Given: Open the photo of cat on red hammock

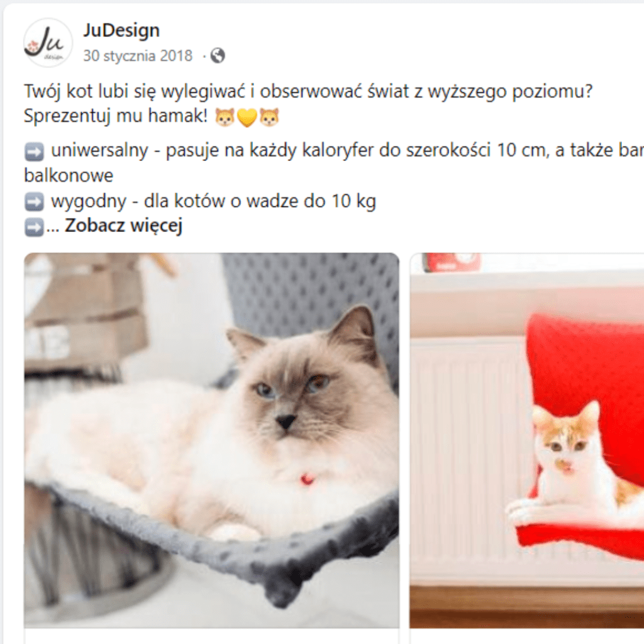Looking at the screenshot, I should pyautogui.click(x=527, y=440).
